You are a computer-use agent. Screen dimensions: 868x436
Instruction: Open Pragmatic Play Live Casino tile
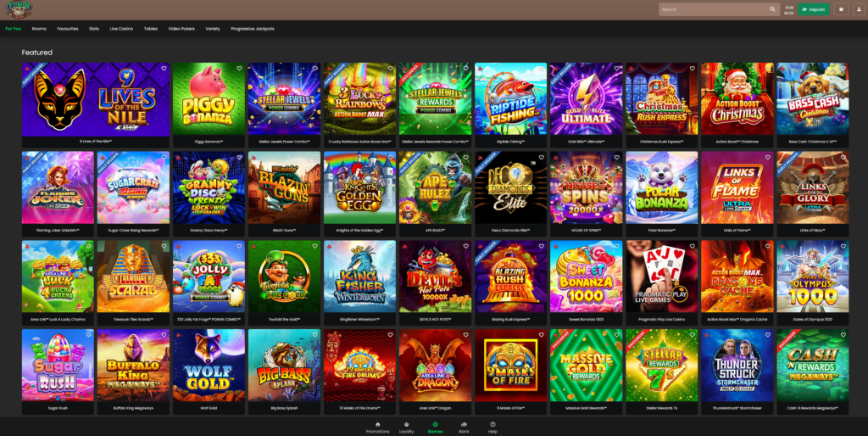coord(661,282)
